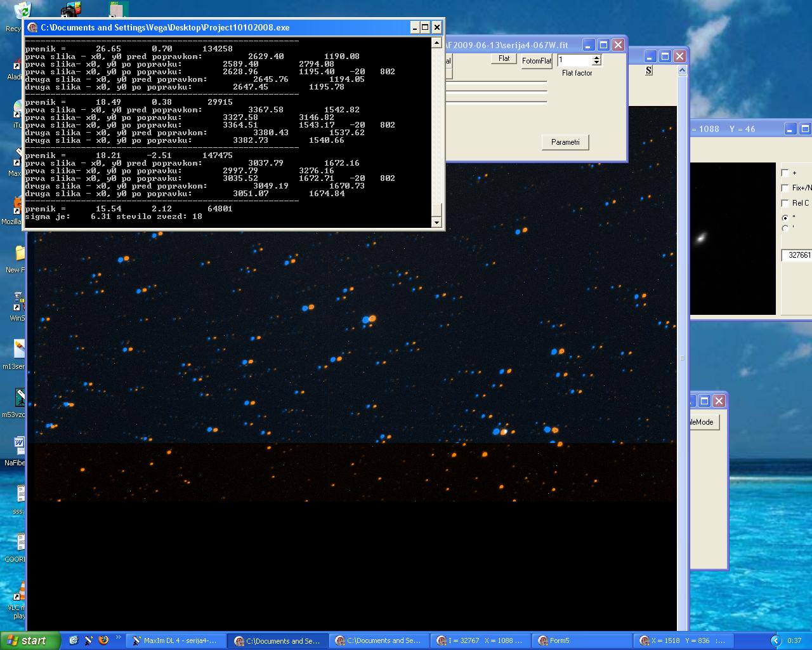Close the small leMode window
The width and height of the screenshot is (812, 650).
click(719, 401)
